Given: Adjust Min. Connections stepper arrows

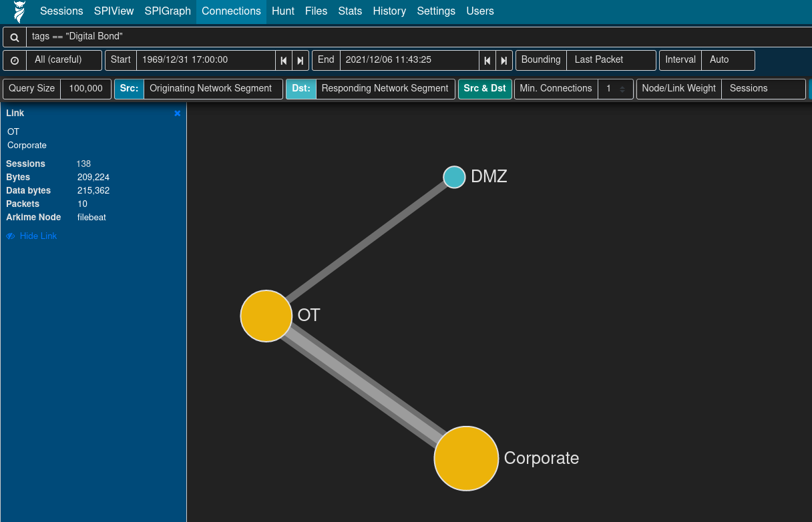Looking at the screenshot, I should [622, 89].
